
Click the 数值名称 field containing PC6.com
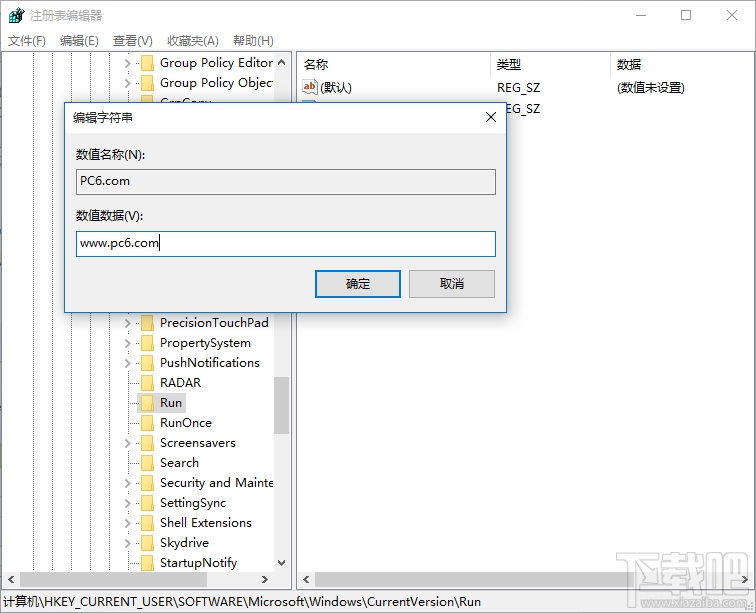pos(285,182)
